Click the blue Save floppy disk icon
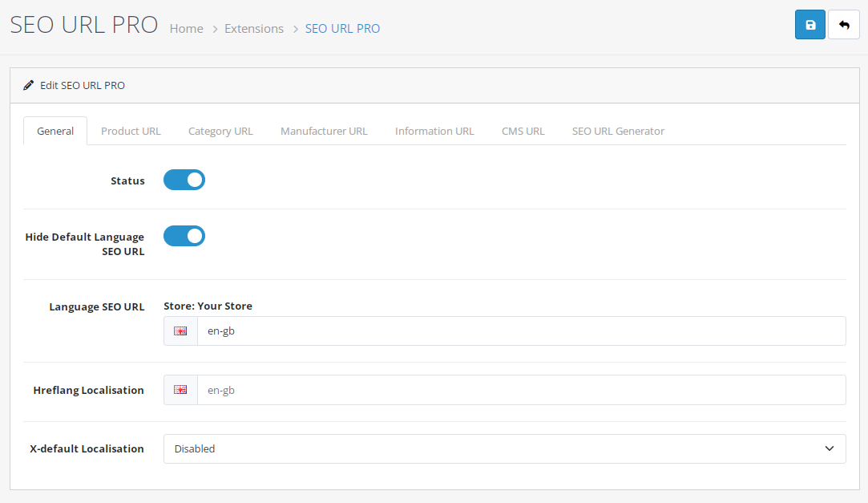Viewport: 868px width, 503px height. click(809, 25)
